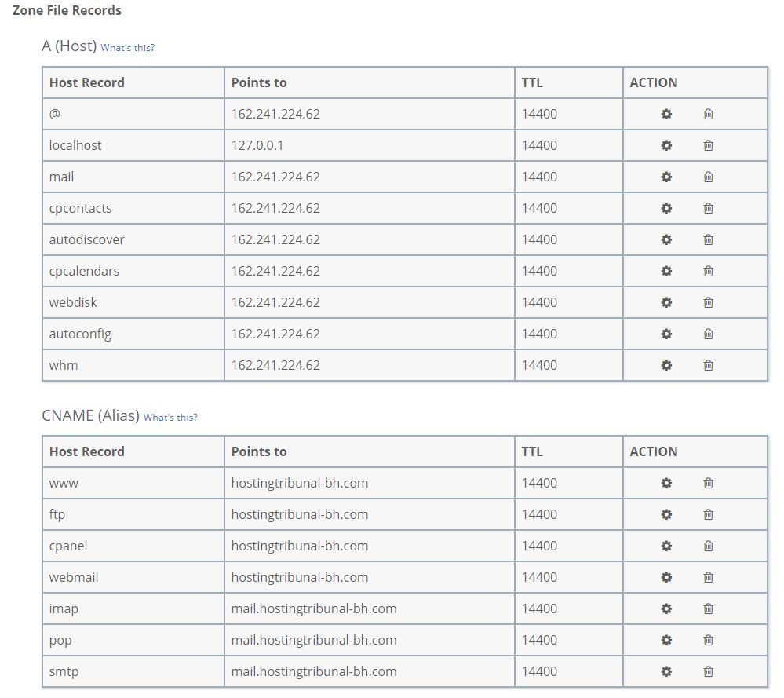This screenshot has height=698, width=784.
Task: Edit the cpcalendars record via gear icon
Action: pos(666,271)
